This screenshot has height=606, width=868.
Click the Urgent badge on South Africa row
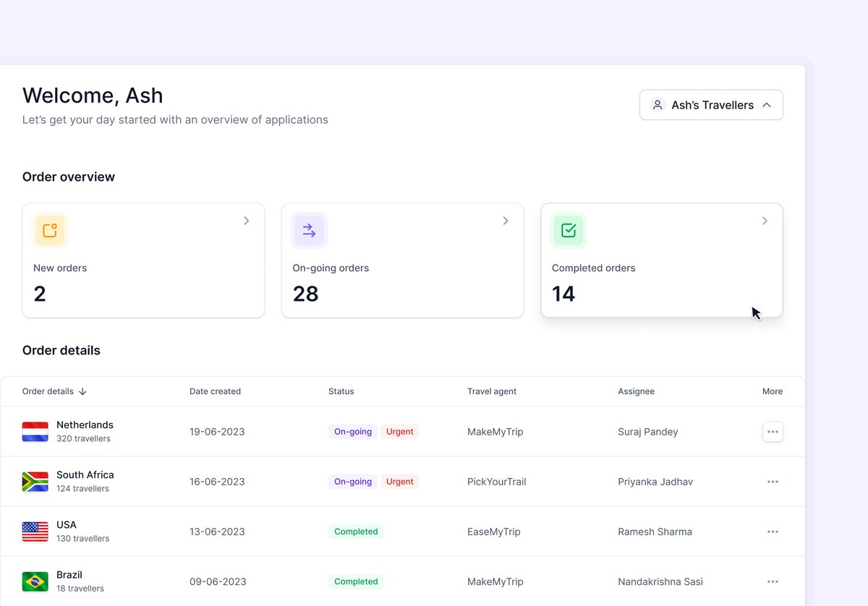tap(400, 481)
